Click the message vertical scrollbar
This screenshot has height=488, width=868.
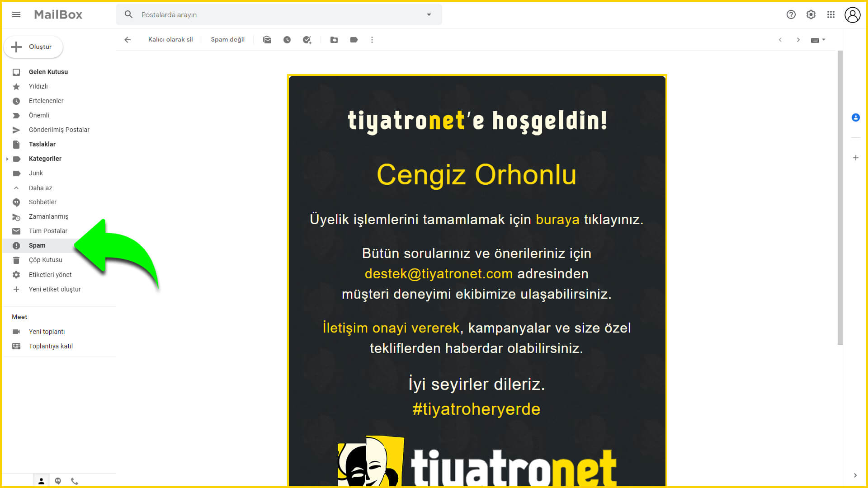[x=840, y=198]
